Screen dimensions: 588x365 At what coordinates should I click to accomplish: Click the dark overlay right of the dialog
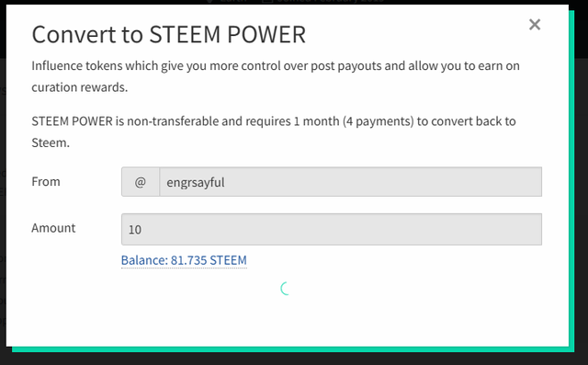(x=582, y=188)
